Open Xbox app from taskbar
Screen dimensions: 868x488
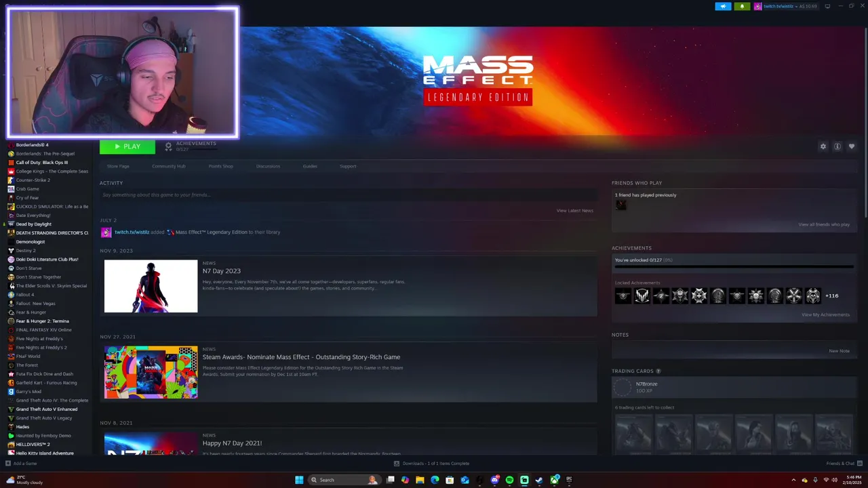coord(554,480)
